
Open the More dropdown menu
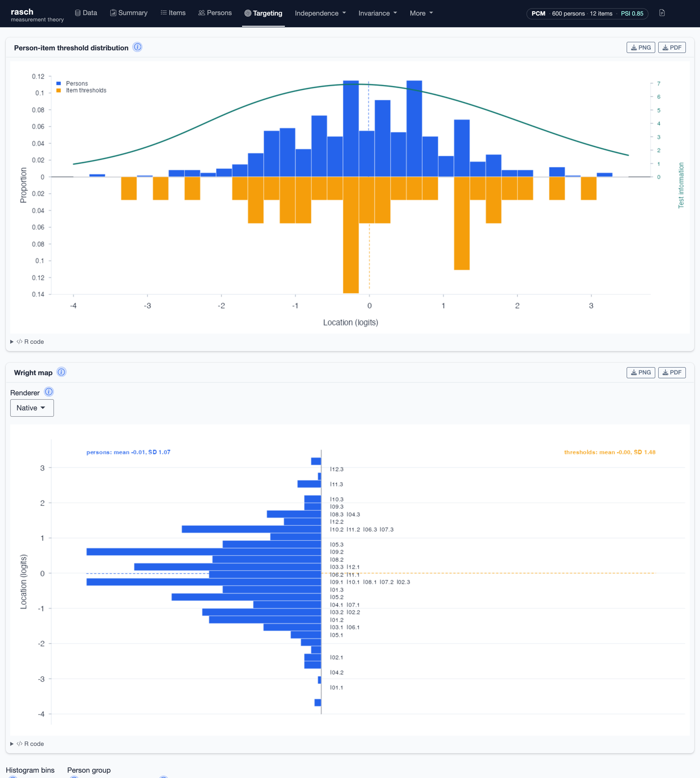pos(421,14)
